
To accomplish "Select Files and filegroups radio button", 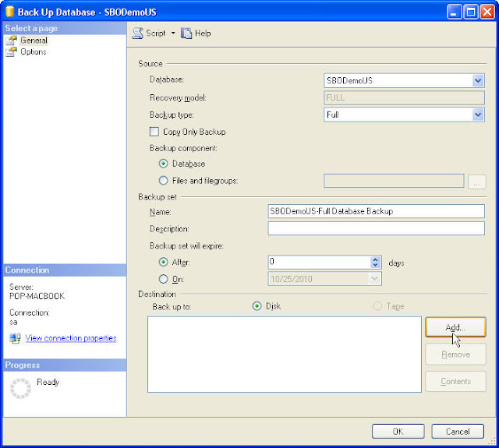I will point(163,181).
